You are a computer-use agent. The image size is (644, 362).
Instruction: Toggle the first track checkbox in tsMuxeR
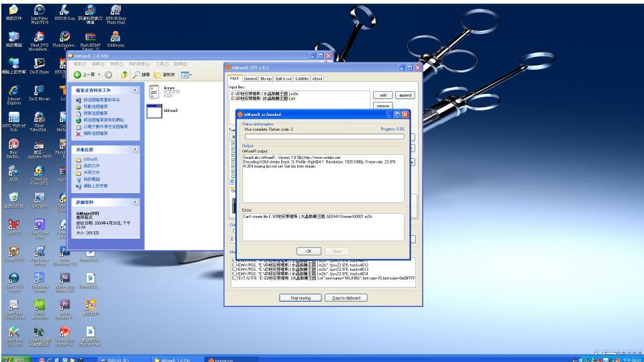233,143
